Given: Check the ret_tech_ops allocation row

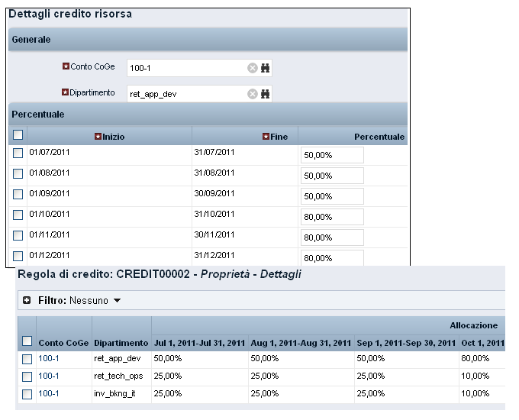Looking at the screenshot, I should click(27, 376).
